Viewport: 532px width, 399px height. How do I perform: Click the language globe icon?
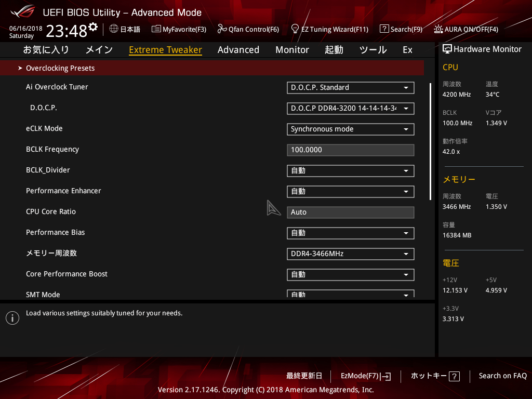pyautogui.click(x=114, y=29)
